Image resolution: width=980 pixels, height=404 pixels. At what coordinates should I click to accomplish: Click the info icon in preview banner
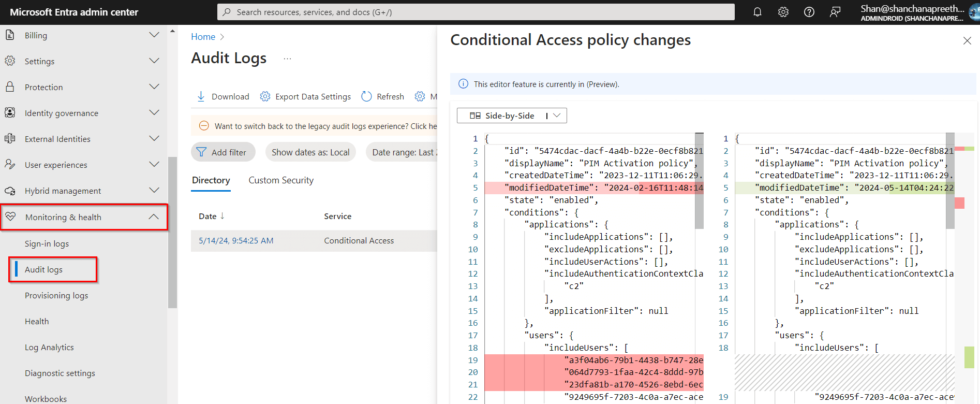pyautogui.click(x=464, y=84)
